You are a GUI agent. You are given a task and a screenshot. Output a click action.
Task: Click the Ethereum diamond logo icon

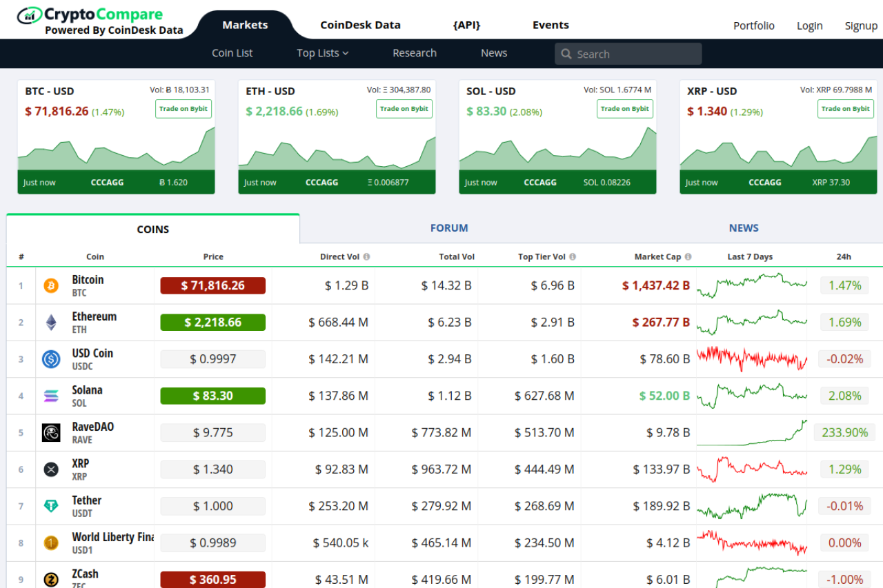point(51,322)
